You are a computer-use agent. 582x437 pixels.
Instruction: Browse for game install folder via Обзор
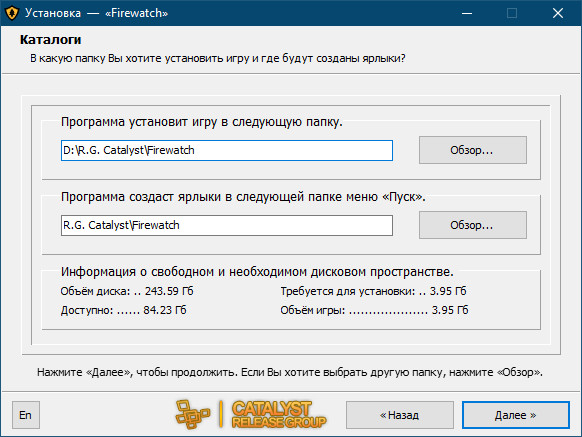pos(473,150)
